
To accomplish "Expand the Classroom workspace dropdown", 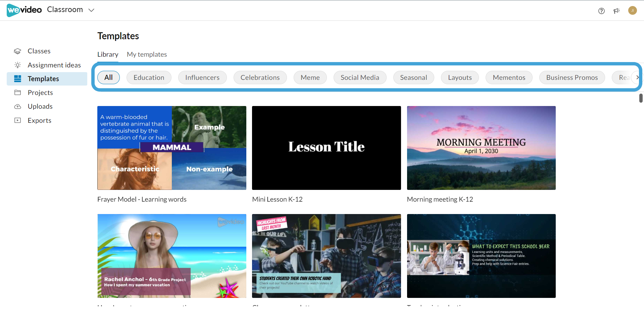I will click(x=91, y=10).
